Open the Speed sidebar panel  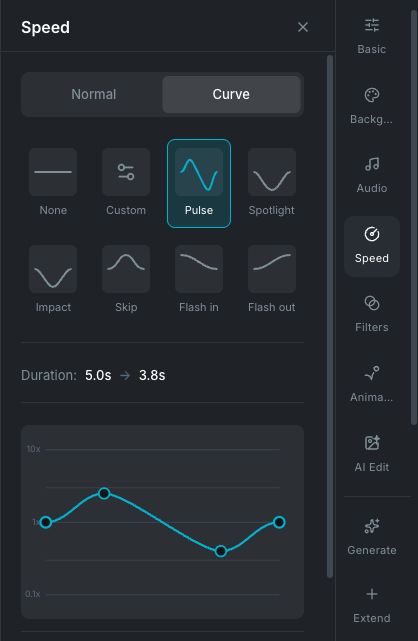tap(372, 246)
